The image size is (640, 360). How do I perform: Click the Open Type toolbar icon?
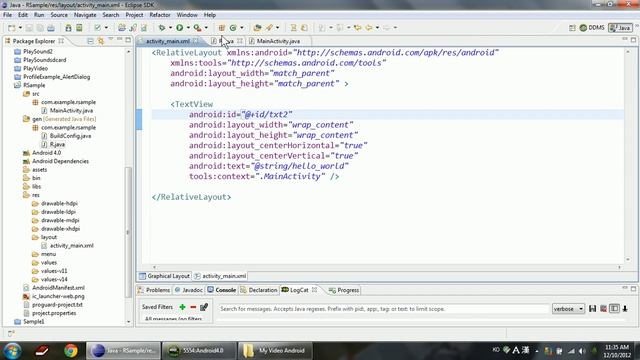pos(257,28)
